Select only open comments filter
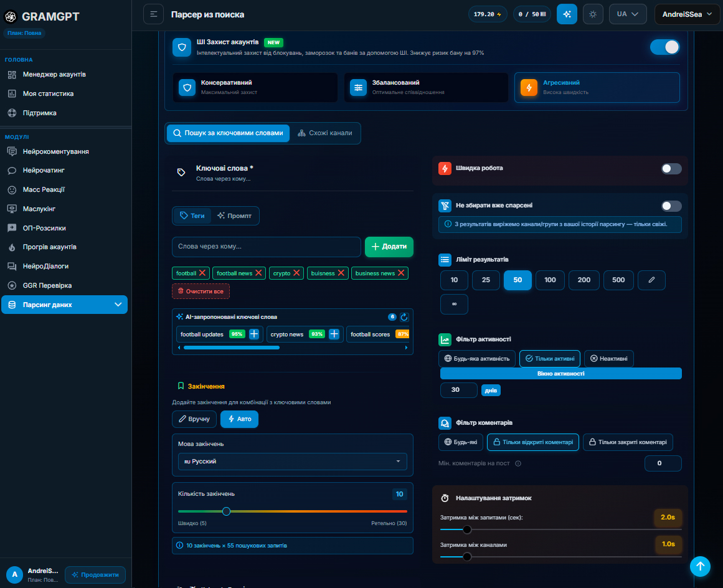The image size is (723, 588). 533,442
